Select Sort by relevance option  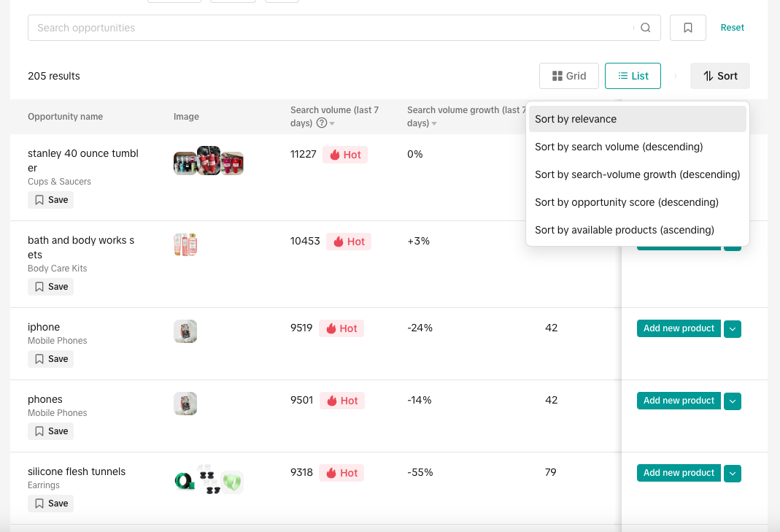(576, 119)
